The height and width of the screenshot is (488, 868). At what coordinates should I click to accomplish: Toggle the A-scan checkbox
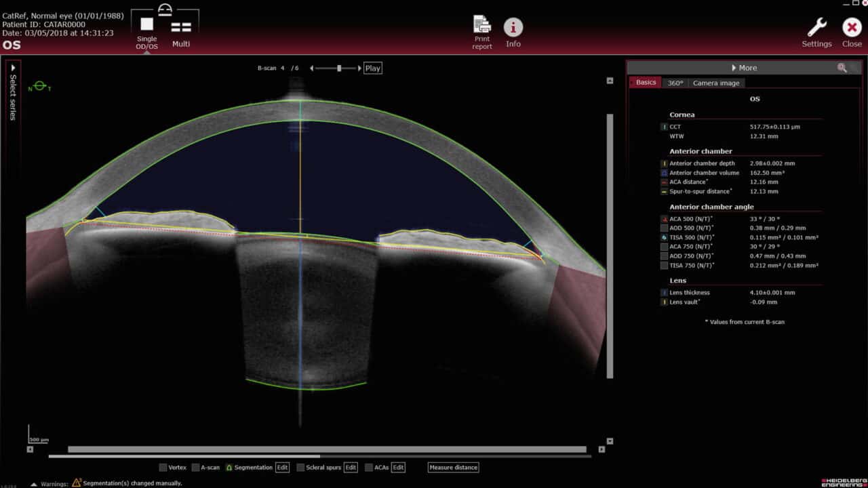point(195,468)
